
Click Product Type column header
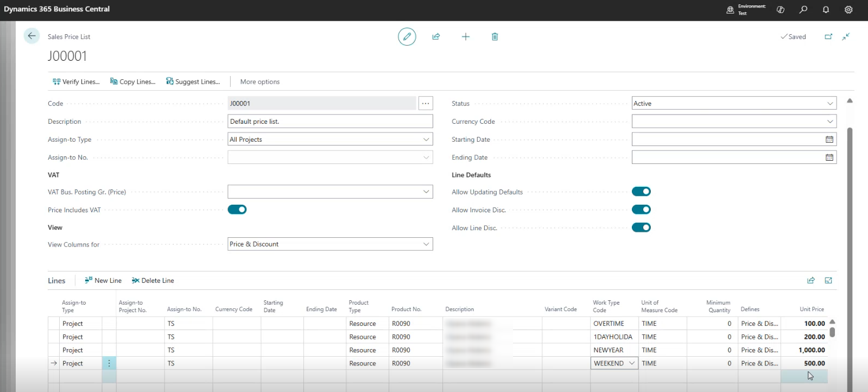click(358, 306)
